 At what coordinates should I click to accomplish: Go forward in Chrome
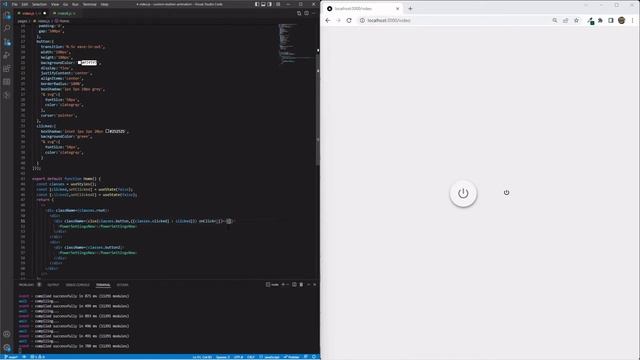point(338,20)
